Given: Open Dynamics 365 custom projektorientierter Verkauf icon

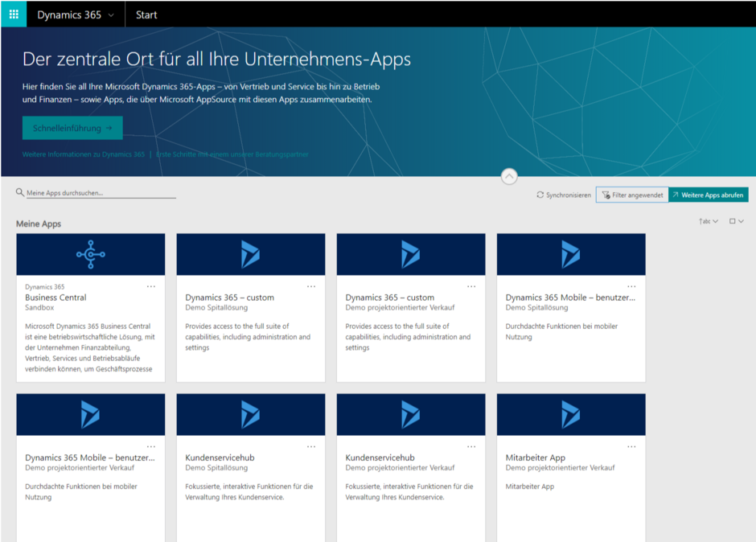Looking at the screenshot, I should pyautogui.click(x=411, y=254).
